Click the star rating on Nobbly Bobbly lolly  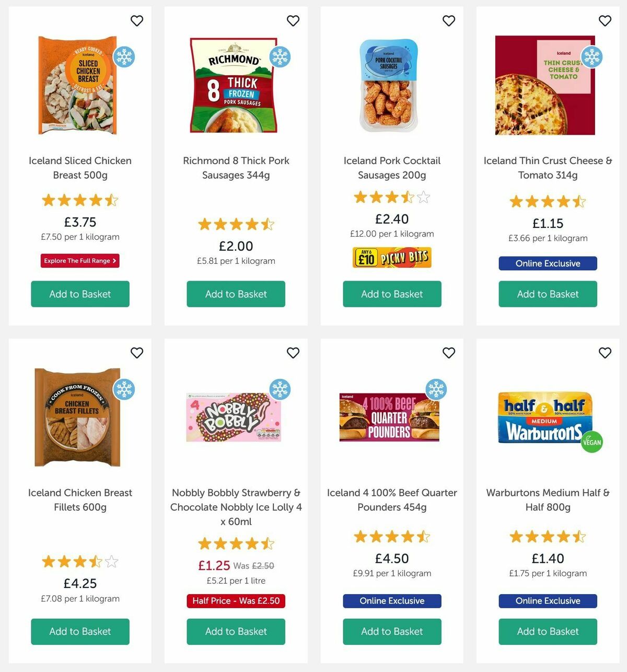(236, 543)
